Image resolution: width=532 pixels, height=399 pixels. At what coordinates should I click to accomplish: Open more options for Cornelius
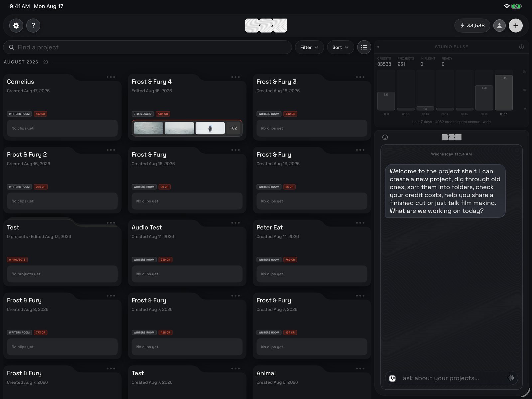click(111, 77)
